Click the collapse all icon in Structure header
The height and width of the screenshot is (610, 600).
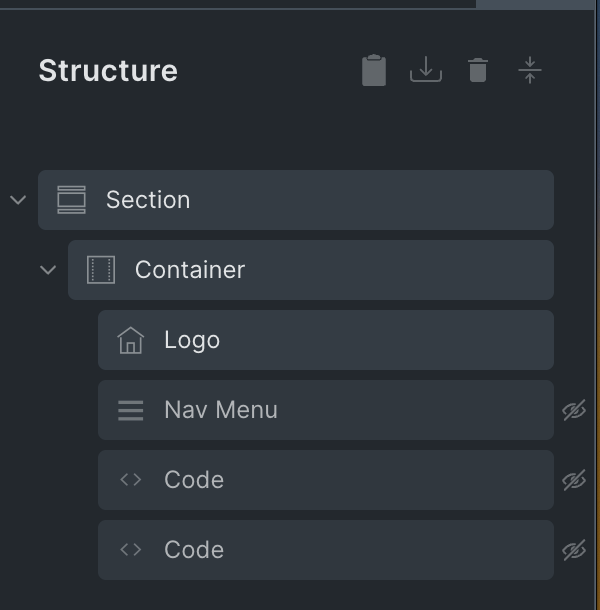[x=530, y=70]
